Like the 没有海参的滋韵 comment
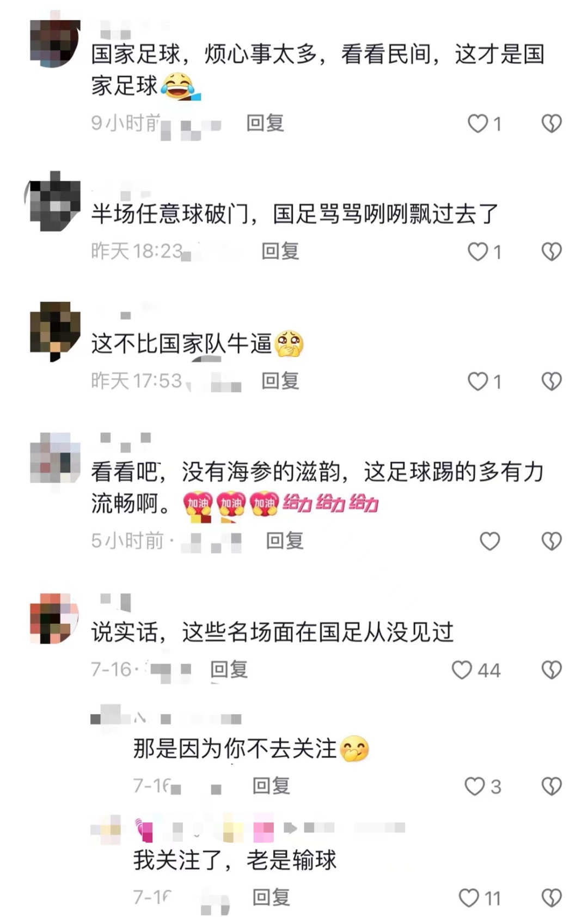This screenshot has width=588, height=917. click(489, 541)
